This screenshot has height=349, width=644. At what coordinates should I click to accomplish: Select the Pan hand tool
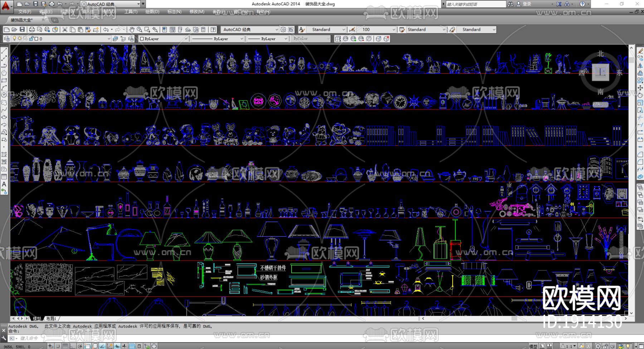pos(132,29)
